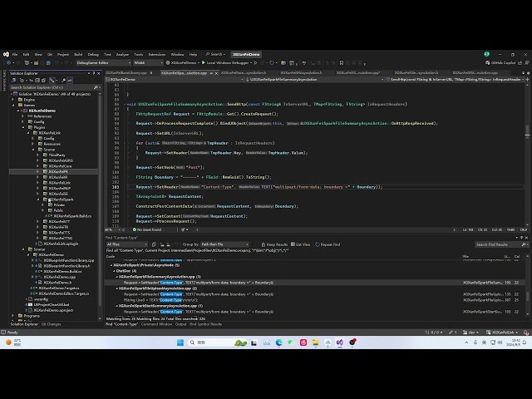This screenshot has height=399, width=532.
Task: Toggle Keep Results option
Action: pyautogui.click(x=274, y=244)
